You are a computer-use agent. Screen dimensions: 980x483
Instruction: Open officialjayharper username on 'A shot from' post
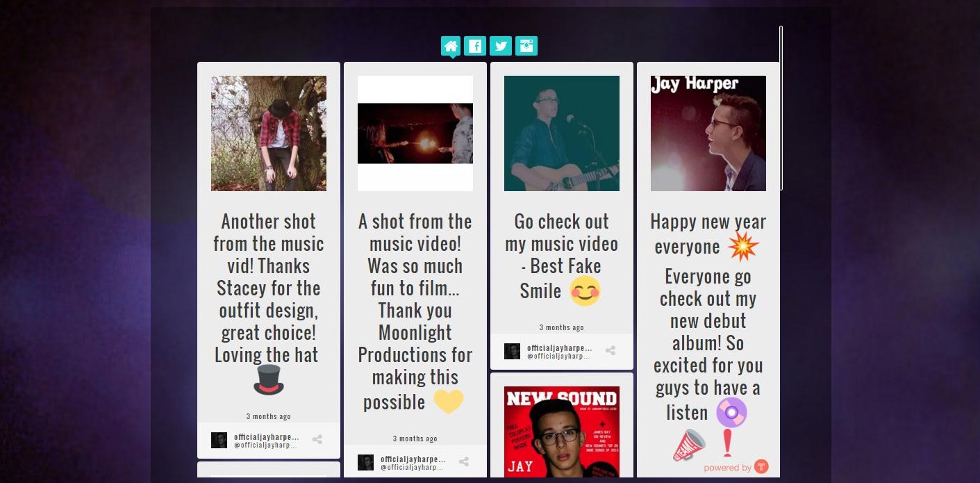[x=413, y=459]
